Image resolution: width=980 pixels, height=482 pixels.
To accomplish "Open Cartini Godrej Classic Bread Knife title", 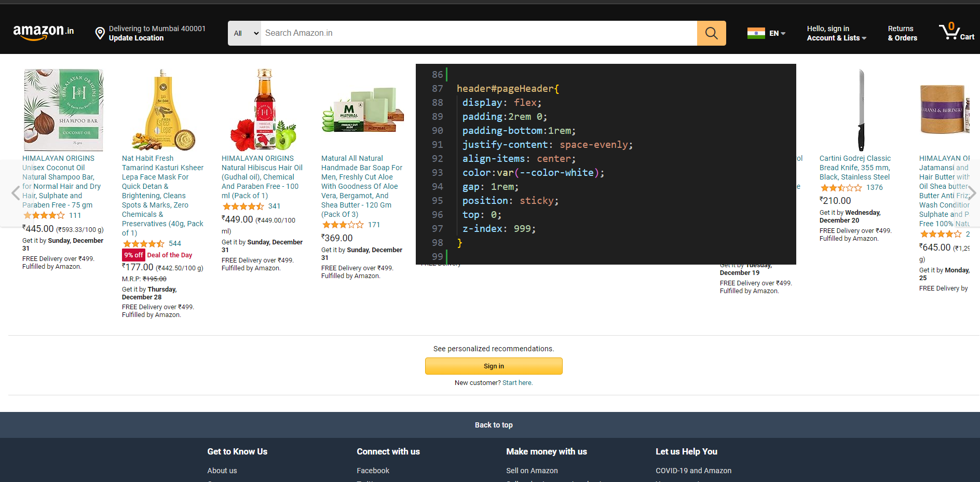I will tap(855, 168).
